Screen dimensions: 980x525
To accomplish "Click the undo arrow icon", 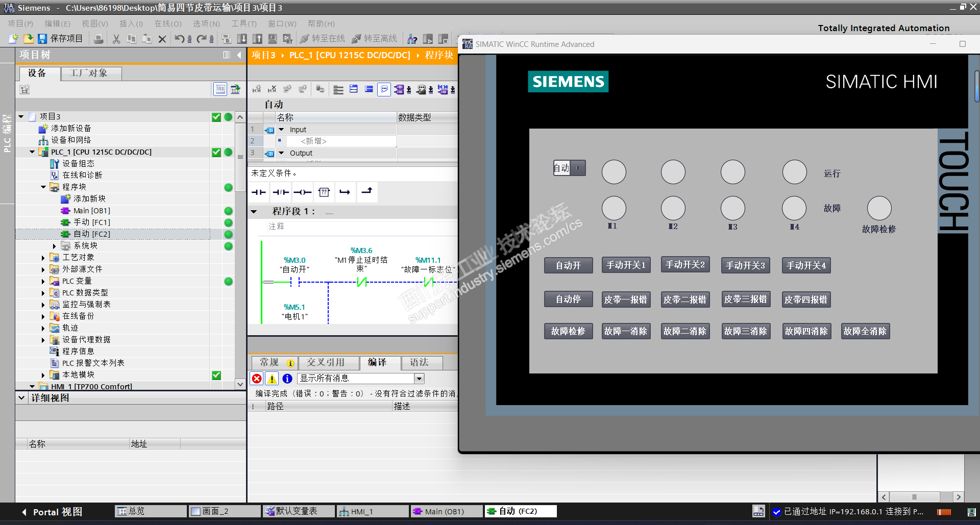I will (x=180, y=39).
